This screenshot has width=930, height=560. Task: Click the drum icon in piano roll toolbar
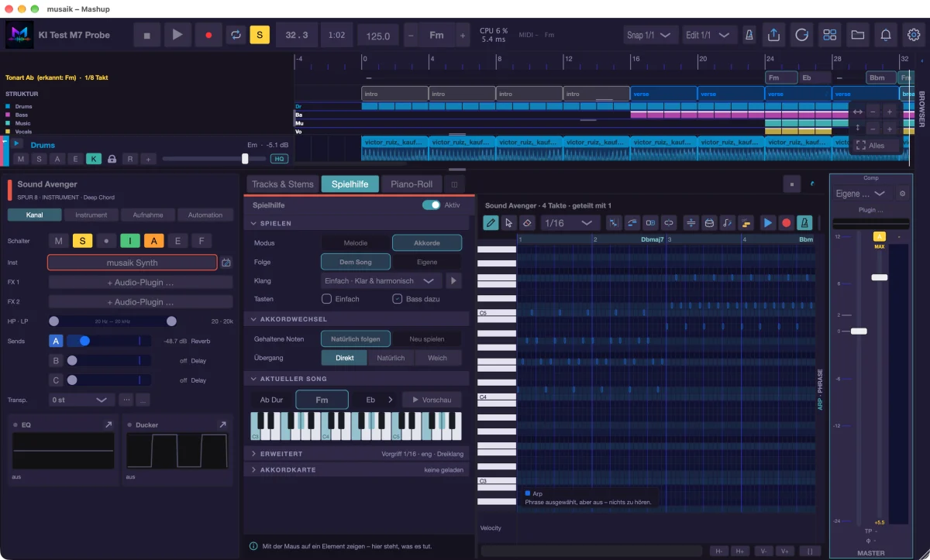(708, 223)
